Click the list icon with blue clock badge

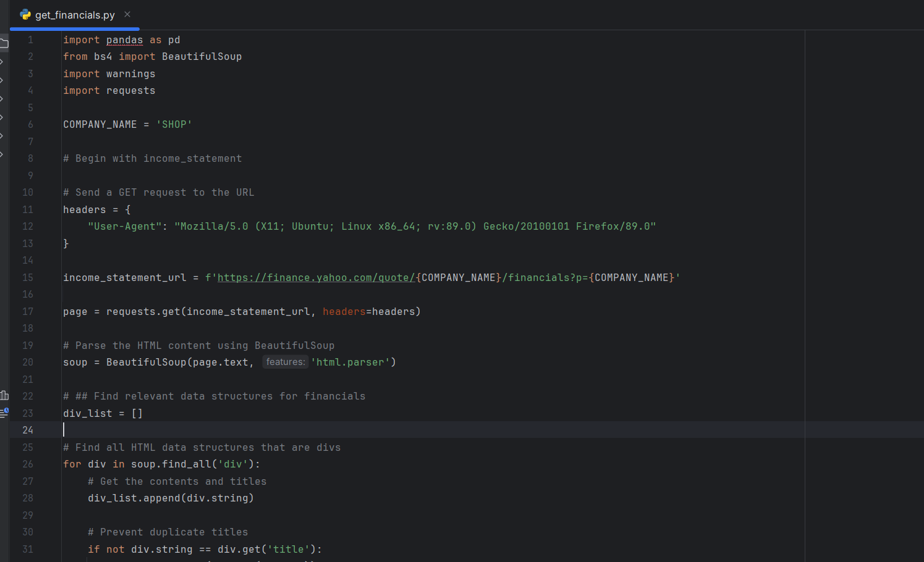click(x=4, y=413)
